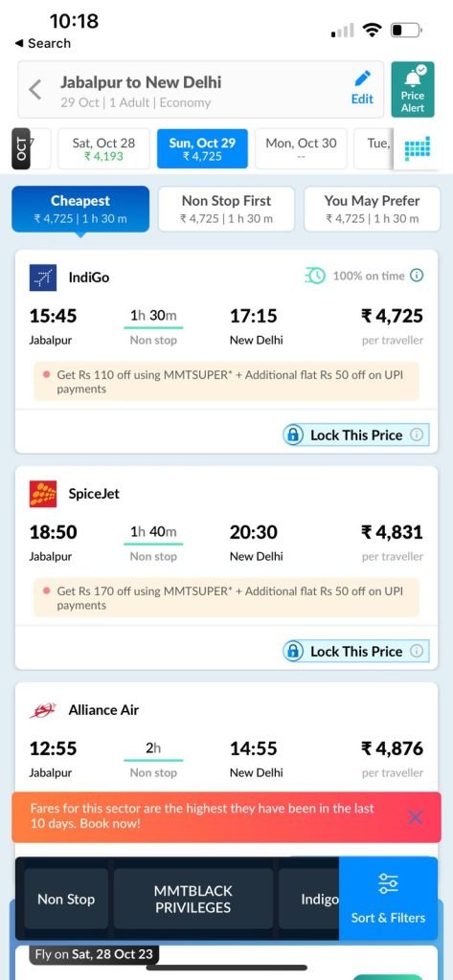The image size is (453, 980).
Task: Lock the SpiceJet flight price
Action: click(x=356, y=651)
